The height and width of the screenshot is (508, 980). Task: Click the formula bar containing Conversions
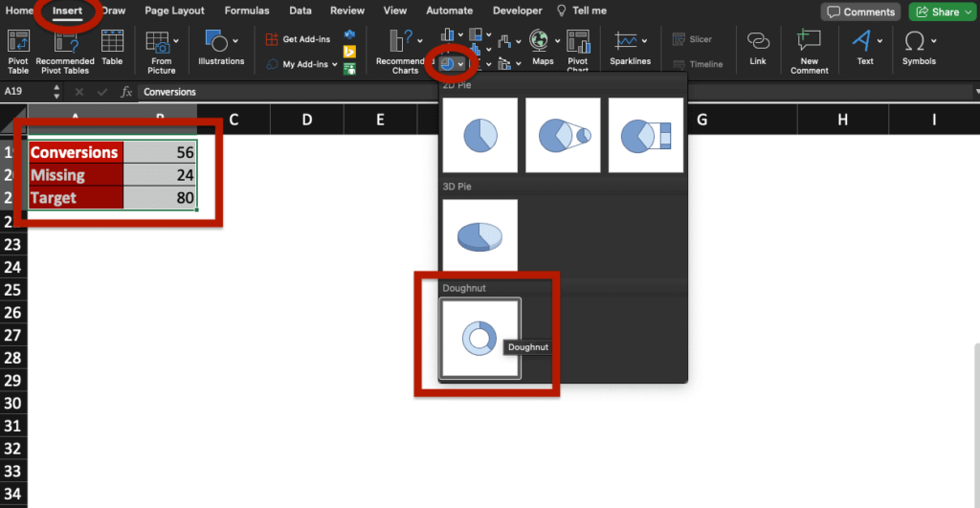point(555,92)
